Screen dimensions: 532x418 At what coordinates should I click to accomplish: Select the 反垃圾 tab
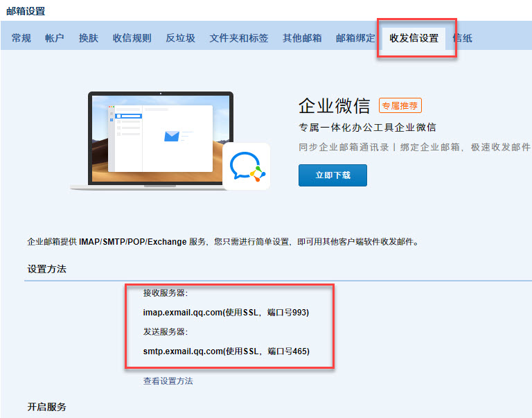pyautogui.click(x=180, y=38)
